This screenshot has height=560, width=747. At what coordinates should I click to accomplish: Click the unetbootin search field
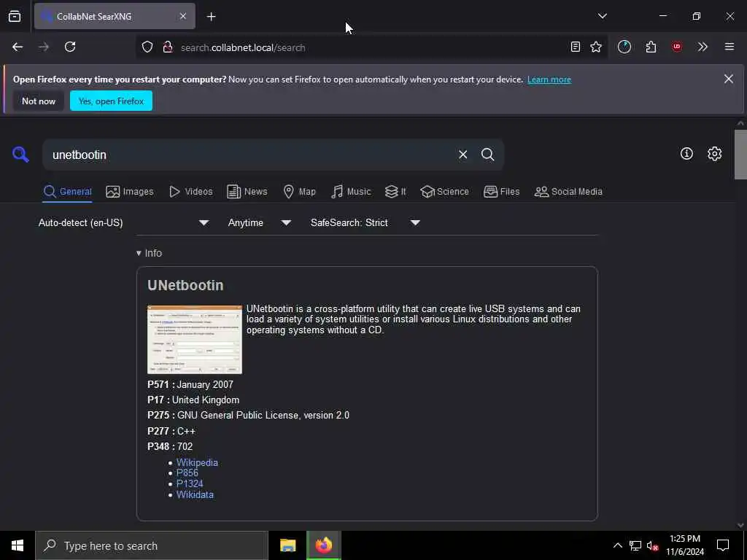pyautogui.click(x=248, y=155)
